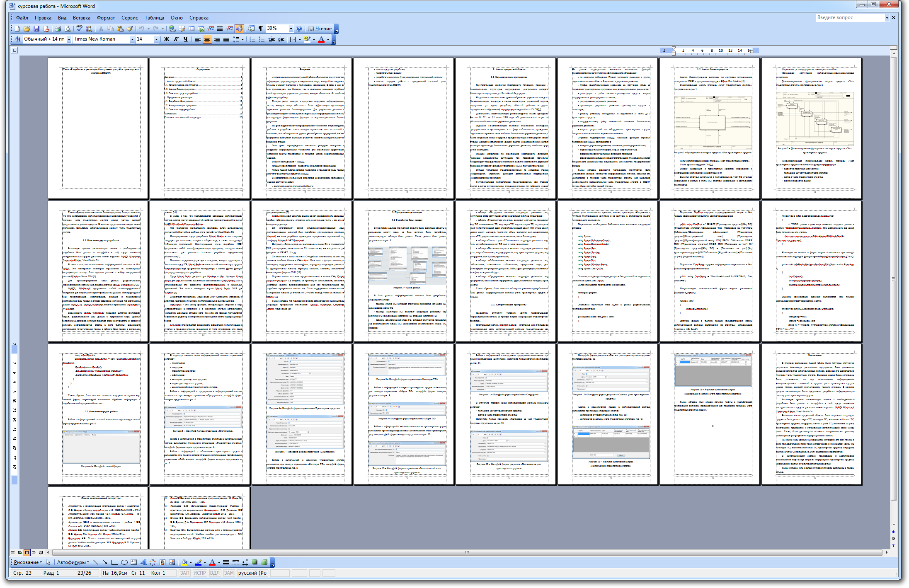Click the Format Painter brush icon
The height and width of the screenshot is (588, 909).
pos(130,29)
